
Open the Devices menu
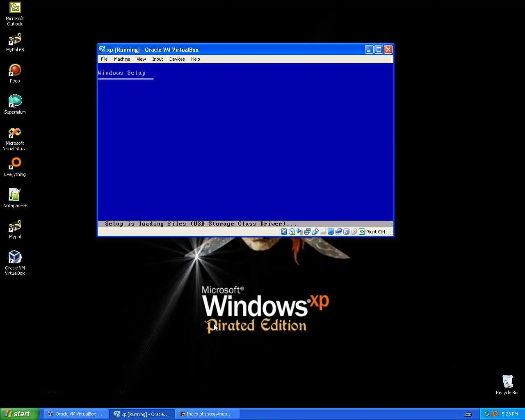pyautogui.click(x=177, y=59)
